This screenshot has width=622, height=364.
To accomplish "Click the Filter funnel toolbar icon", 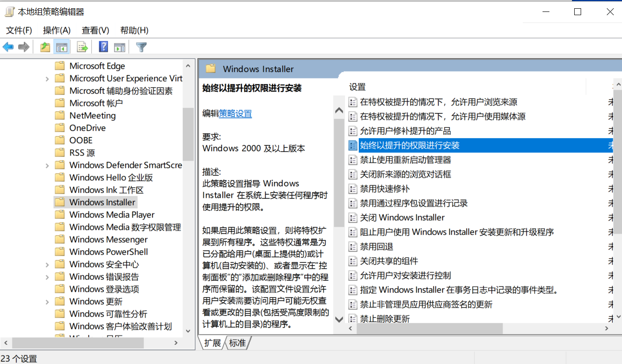I will [141, 47].
